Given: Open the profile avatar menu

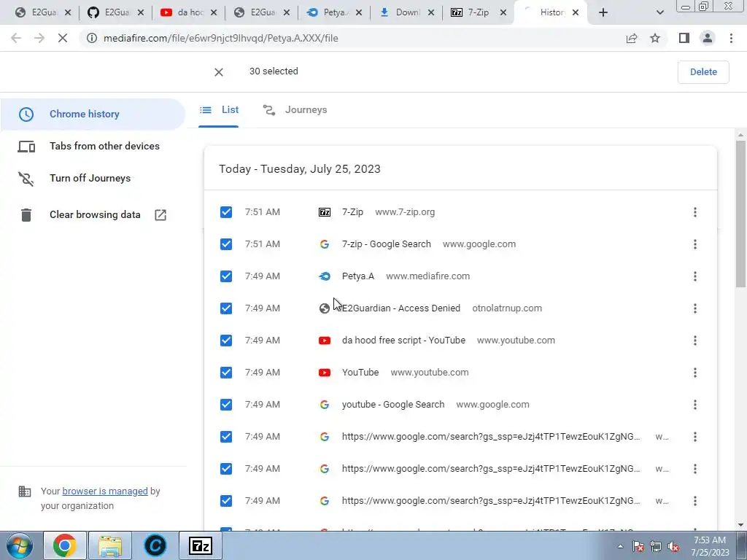Looking at the screenshot, I should tap(708, 38).
